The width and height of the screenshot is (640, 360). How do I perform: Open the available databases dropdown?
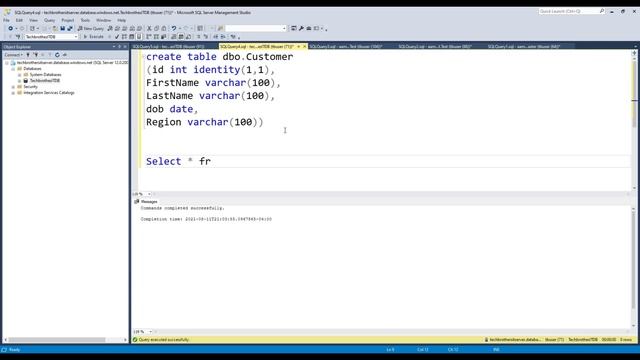[76, 37]
